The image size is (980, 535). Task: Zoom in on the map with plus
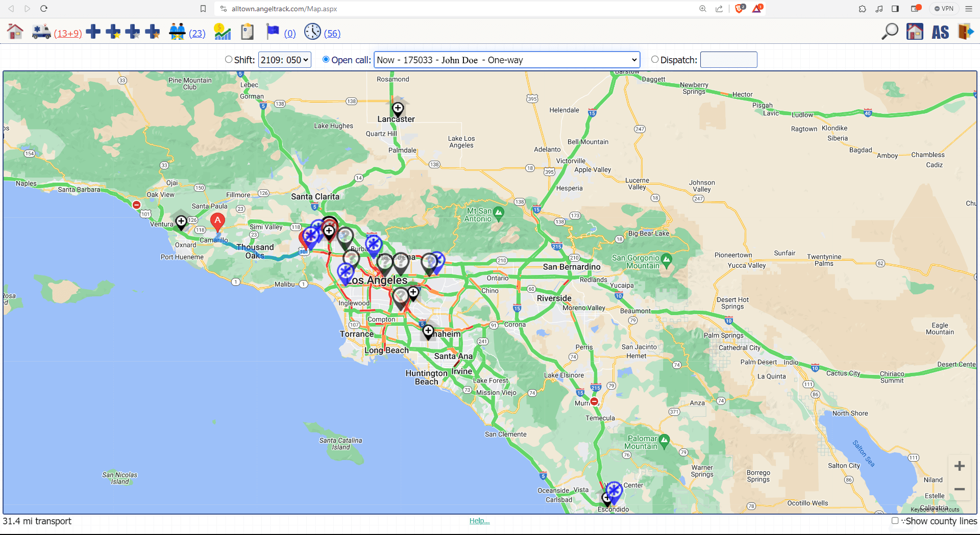(960, 466)
